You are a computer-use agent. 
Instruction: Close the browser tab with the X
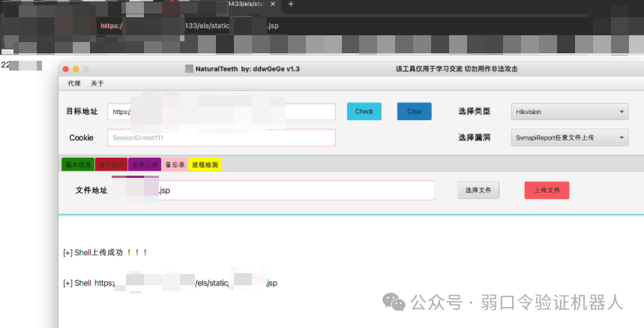coord(273,4)
